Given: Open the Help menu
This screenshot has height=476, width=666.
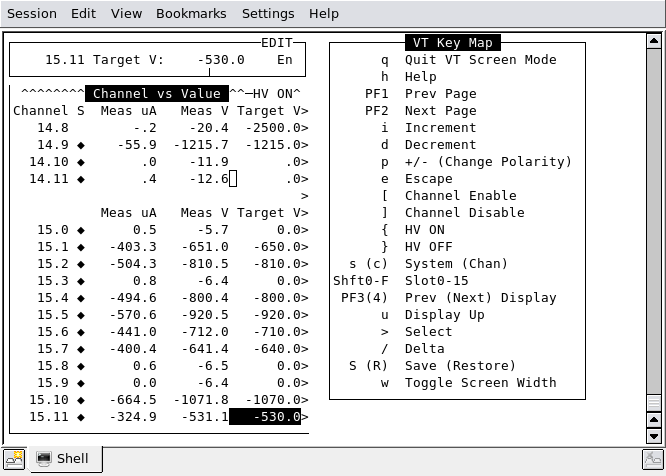Looking at the screenshot, I should click(324, 14).
